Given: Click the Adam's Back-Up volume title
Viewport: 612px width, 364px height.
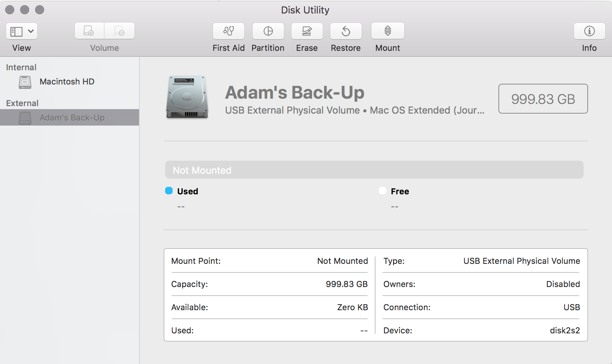Looking at the screenshot, I should point(295,93).
